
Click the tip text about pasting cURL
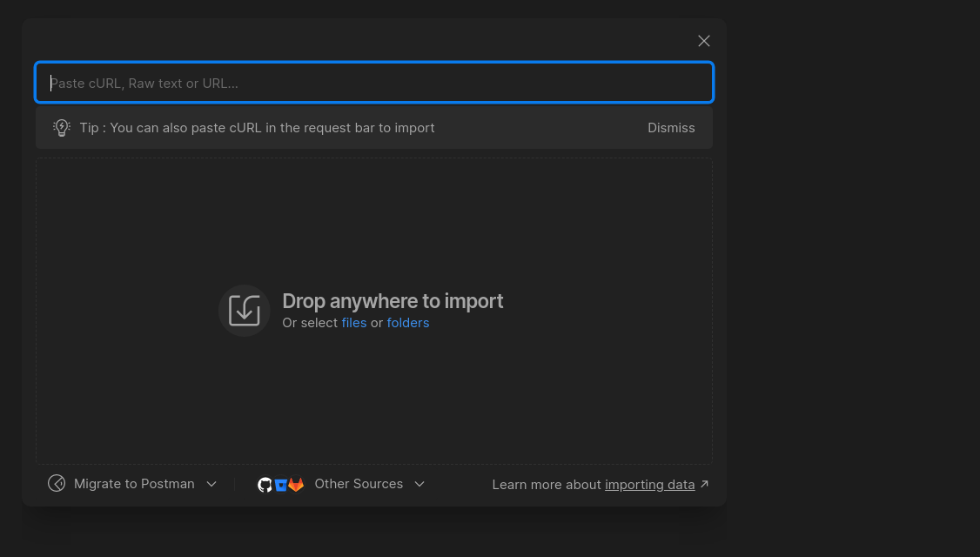pos(257,128)
